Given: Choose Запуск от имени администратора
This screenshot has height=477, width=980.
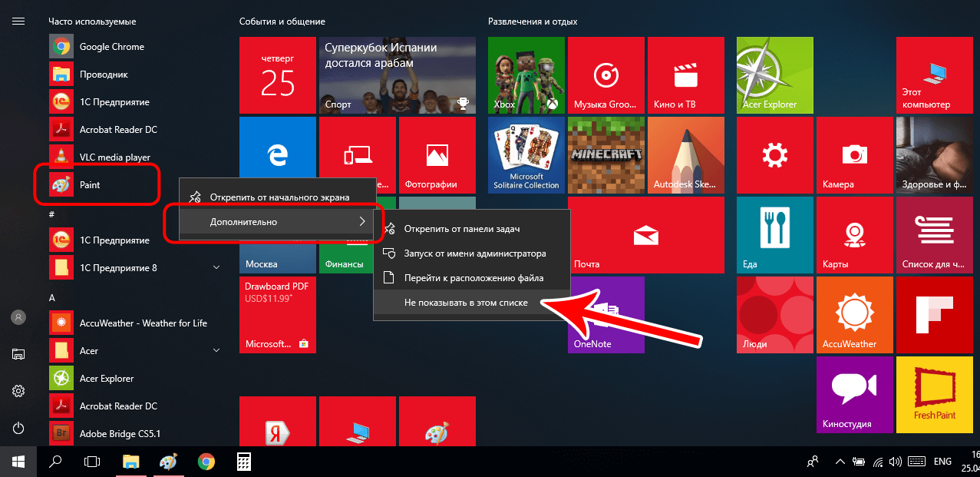Looking at the screenshot, I should pyautogui.click(x=475, y=253).
